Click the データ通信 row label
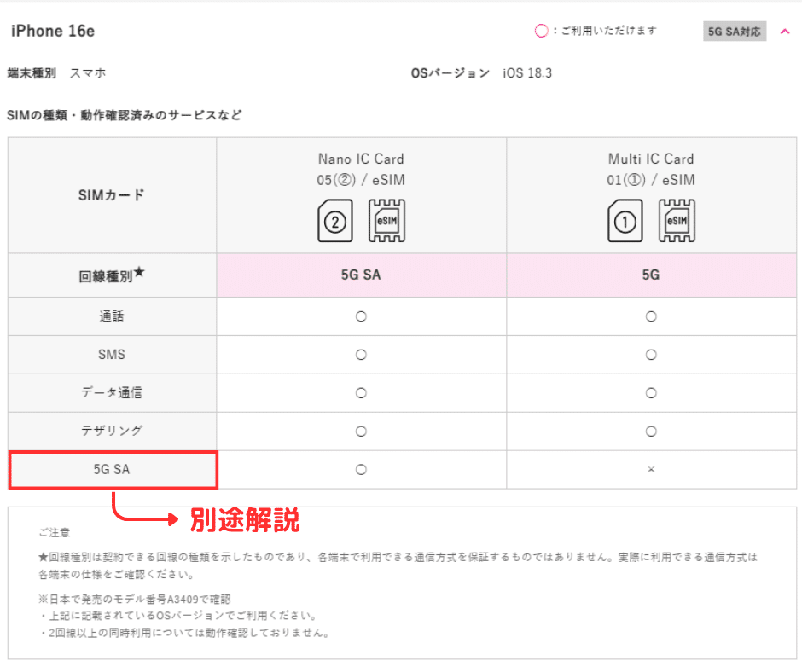Viewport: 802px width, 672px height. [112, 393]
